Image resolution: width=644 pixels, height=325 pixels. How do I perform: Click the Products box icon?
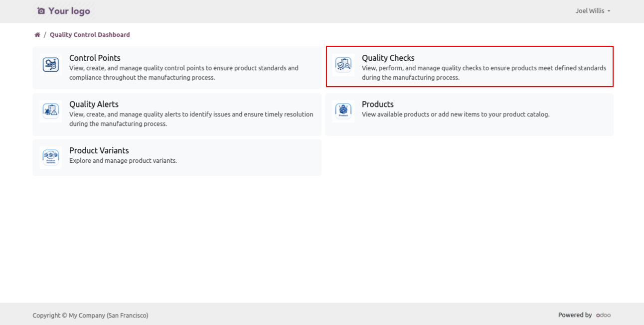click(x=343, y=111)
